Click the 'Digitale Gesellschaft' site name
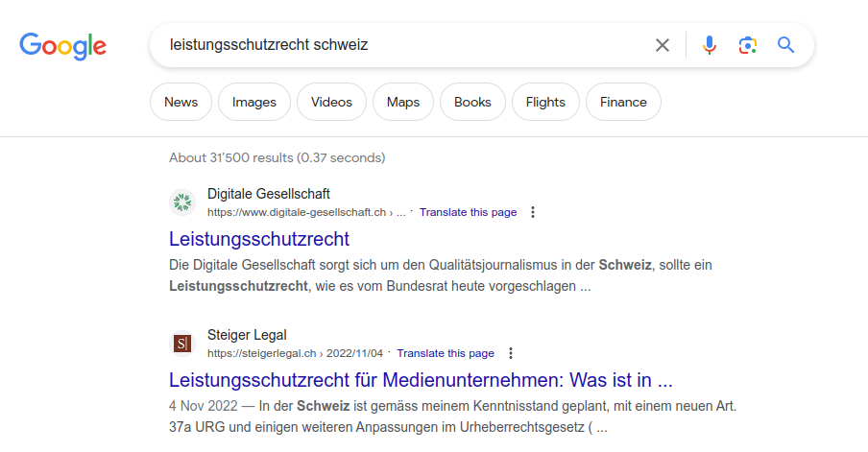The width and height of the screenshot is (868, 452). pos(269,194)
